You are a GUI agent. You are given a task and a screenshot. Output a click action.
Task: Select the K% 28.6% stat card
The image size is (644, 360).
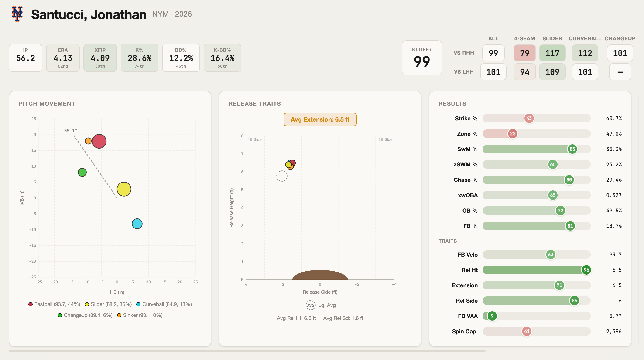[140, 58]
